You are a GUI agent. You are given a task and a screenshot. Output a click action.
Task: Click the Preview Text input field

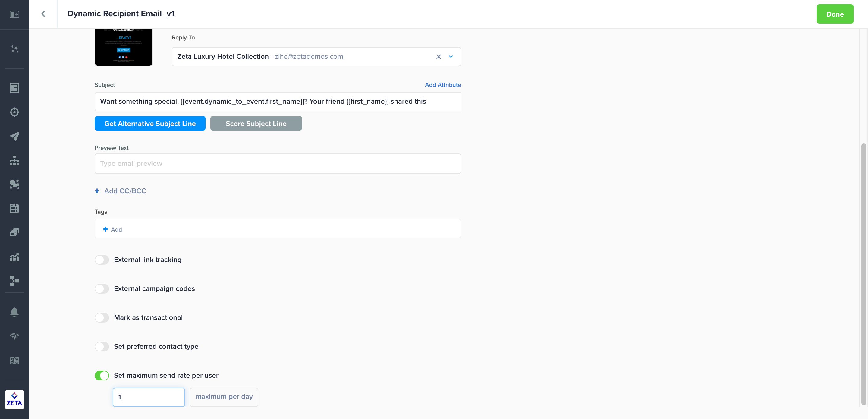278,163
